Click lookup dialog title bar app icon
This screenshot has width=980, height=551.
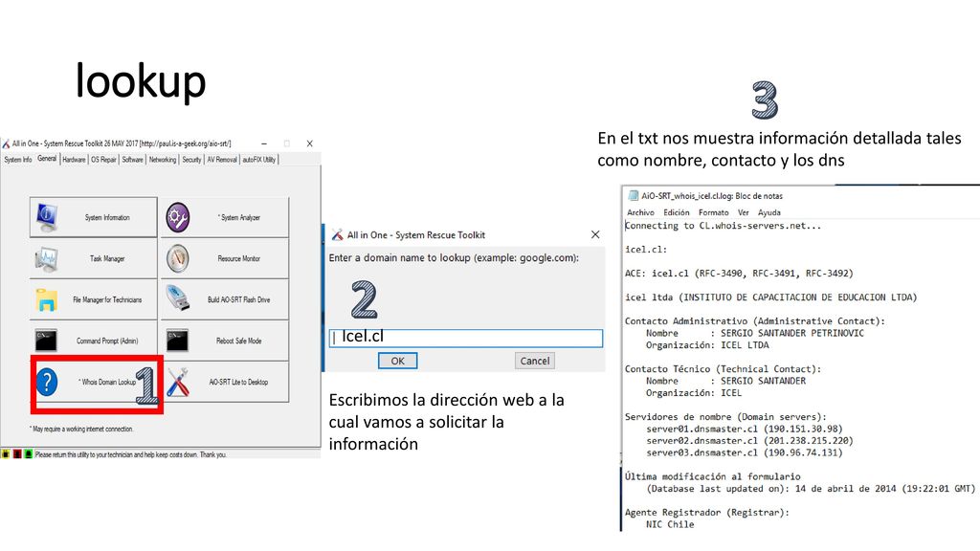point(338,235)
